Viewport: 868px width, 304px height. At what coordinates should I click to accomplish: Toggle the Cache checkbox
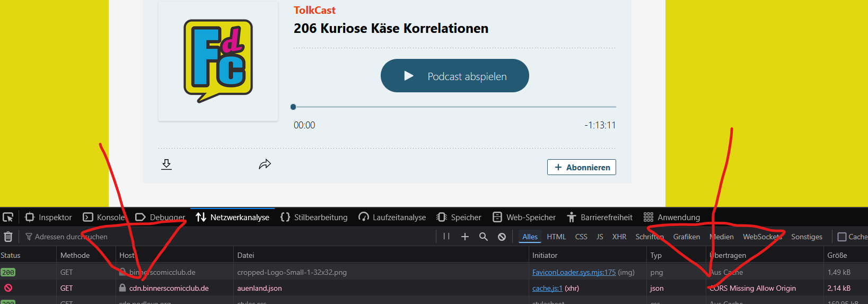coord(842,237)
